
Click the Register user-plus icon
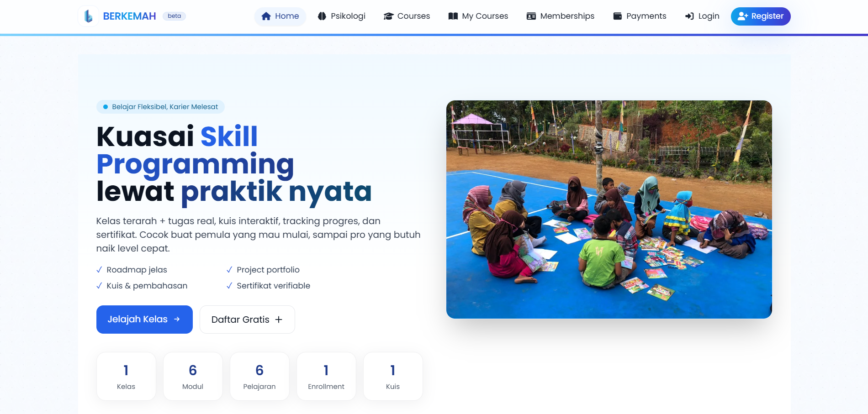742,16
